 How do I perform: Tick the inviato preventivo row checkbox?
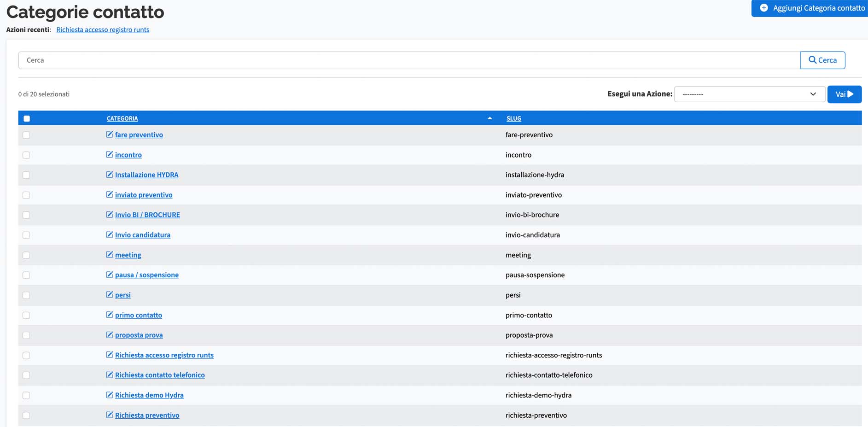click(26, 195)
